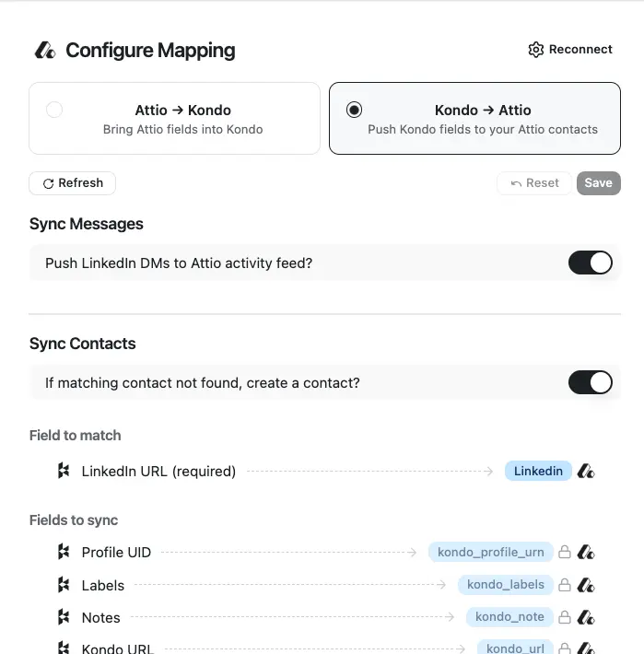Toggle create contact if matching not found
This screenshot has height=654, width=644.
tap(591, 382)
